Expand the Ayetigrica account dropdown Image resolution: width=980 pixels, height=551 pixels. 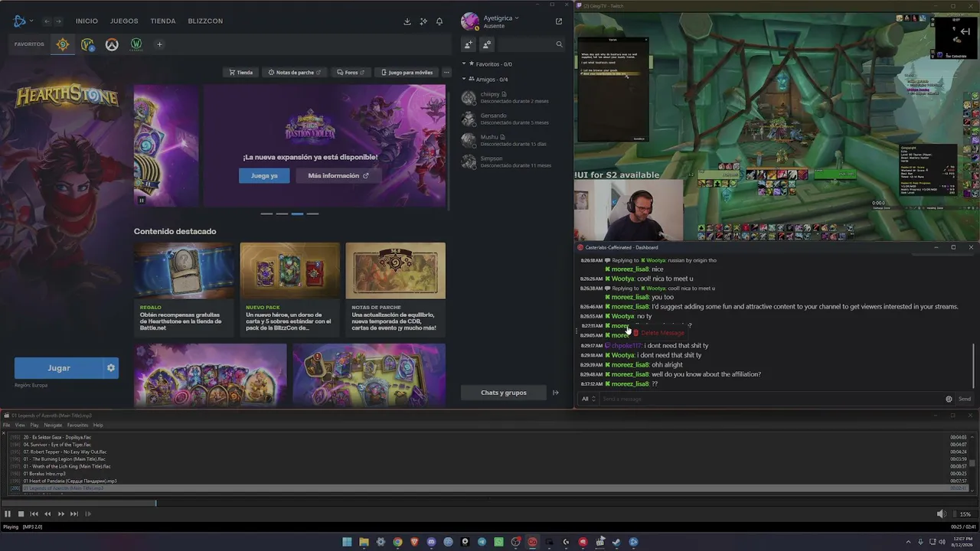501,18
